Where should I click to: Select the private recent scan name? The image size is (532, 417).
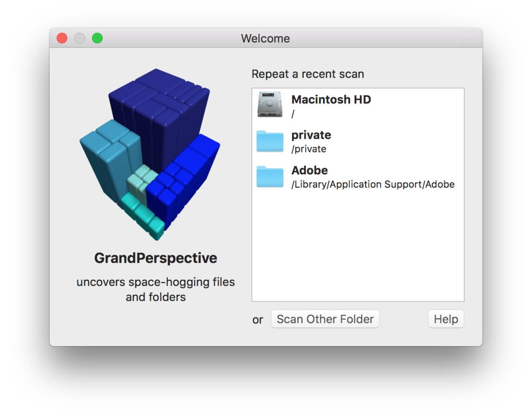[311, 135]
